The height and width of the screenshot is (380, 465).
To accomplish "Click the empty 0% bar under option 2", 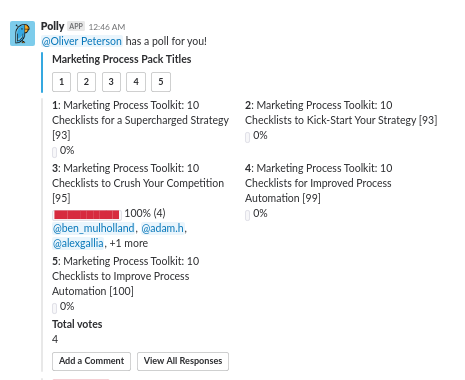I will pos(247,137).
